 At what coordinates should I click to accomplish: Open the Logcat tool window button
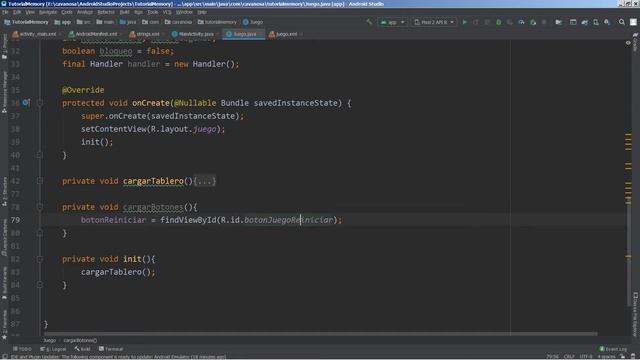click(53, 349)
